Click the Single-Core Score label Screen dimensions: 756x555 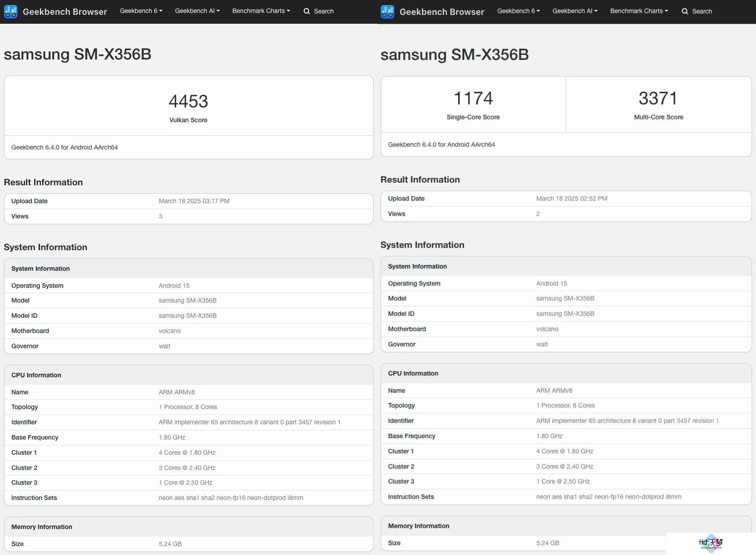473,117
